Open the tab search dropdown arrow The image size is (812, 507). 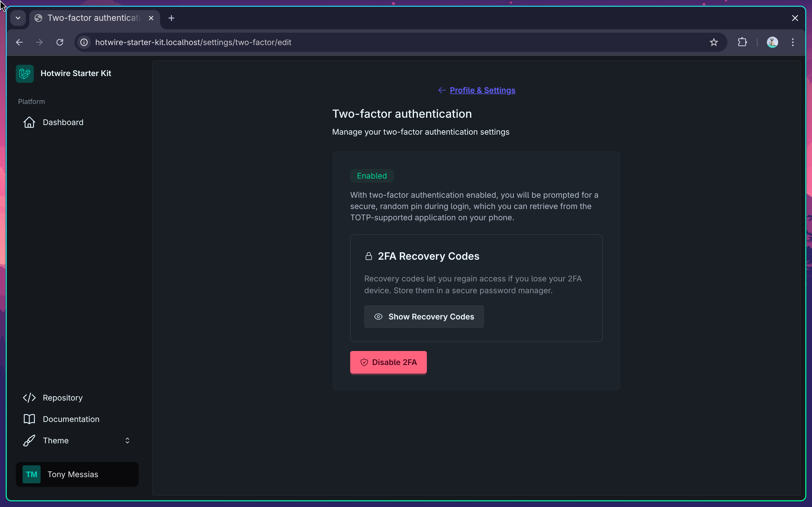coord(18,18)
